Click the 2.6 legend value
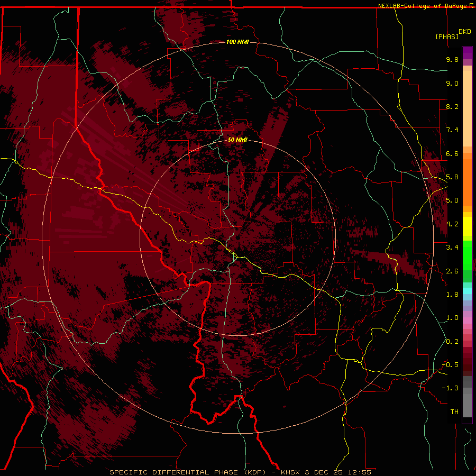The image size is (476, 476). (x=452, y=271)
